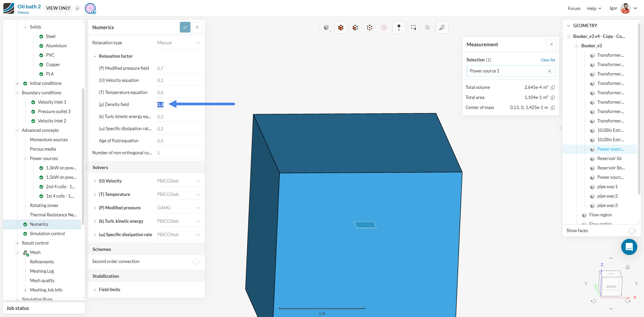Open the Igor user account menu
This screenshot has height=317, width=644.
click(x=623, y=8)
